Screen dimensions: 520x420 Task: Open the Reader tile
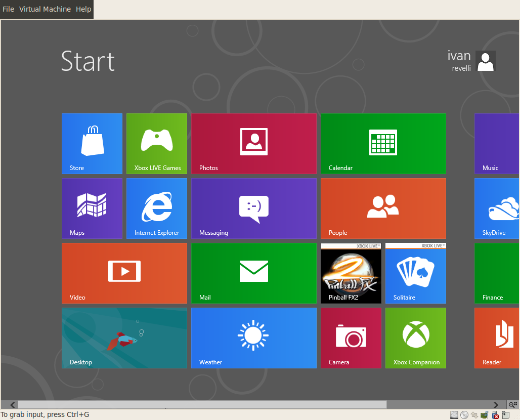[497, 338]
